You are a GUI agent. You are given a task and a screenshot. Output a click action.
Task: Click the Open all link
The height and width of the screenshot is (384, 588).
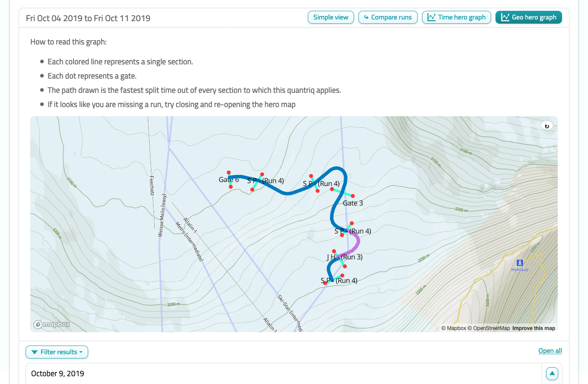(x=550, y=351)
